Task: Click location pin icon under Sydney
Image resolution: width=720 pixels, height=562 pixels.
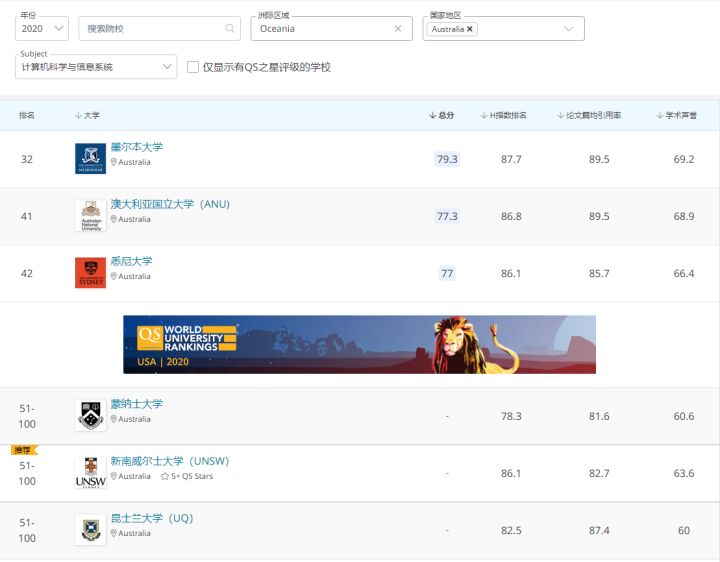Action: (113, 276)
